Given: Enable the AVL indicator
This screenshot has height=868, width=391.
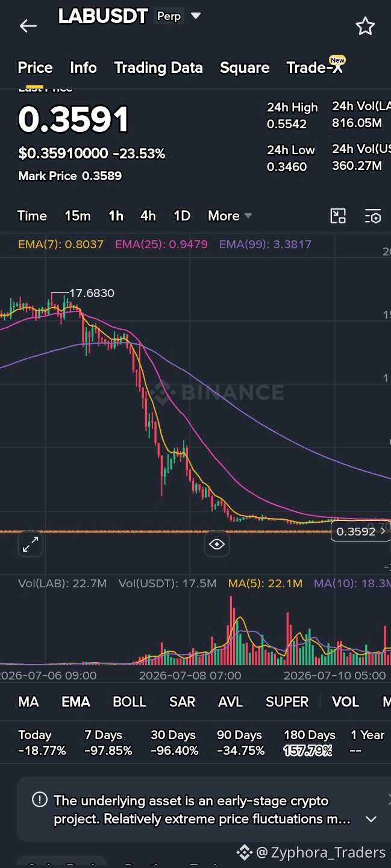Looking at the screenshot, I should [230, 702].
